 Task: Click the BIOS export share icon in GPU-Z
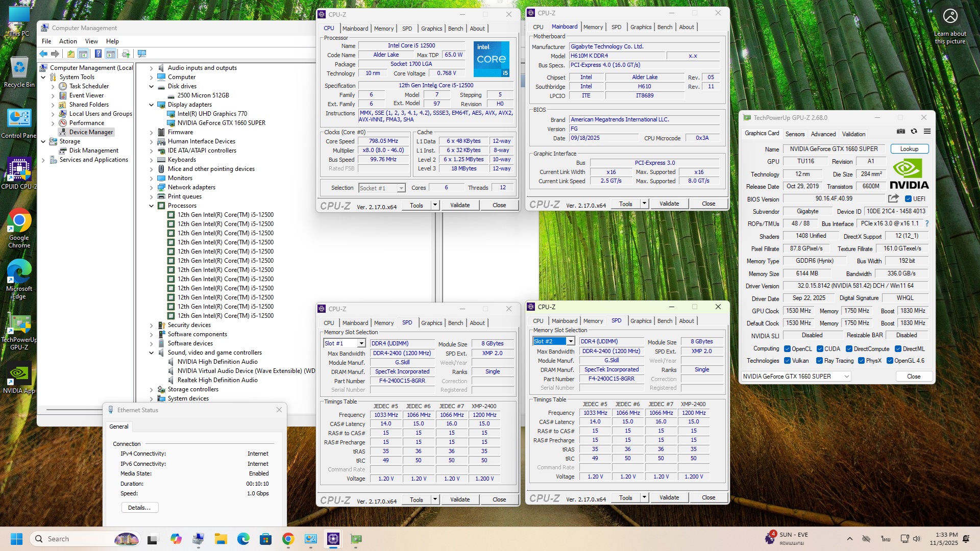click(x=893, y=198)
